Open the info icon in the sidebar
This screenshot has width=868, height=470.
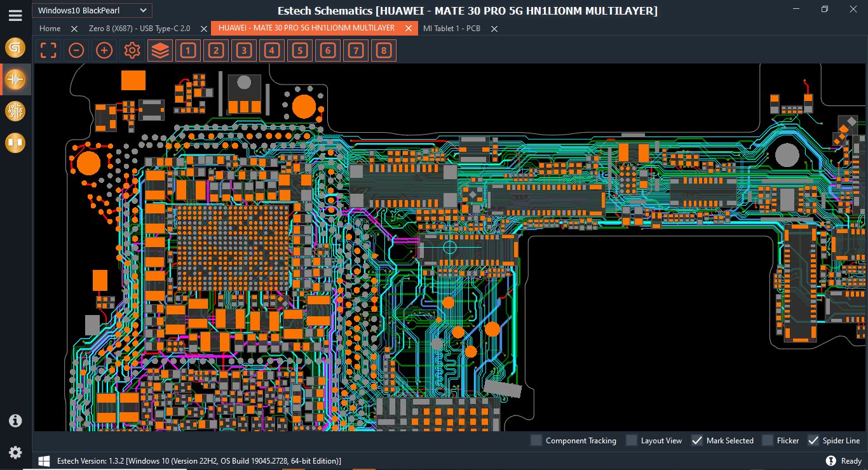click(15, 420)
